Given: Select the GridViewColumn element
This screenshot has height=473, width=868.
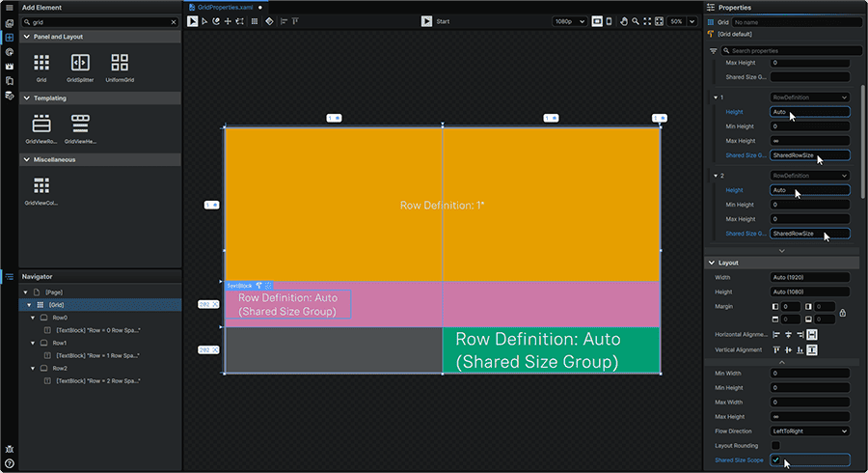Looking at the screenshot, I should [41, 190].
